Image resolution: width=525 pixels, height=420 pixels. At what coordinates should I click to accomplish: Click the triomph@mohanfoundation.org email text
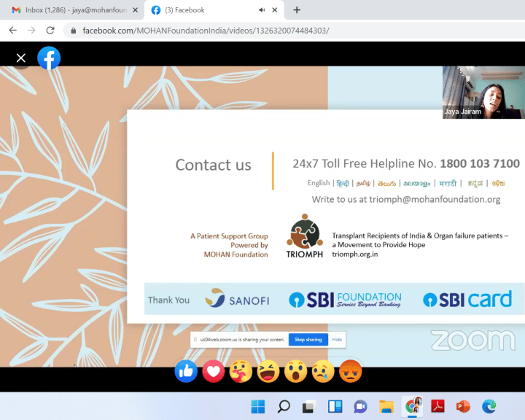tap(435, 199)
